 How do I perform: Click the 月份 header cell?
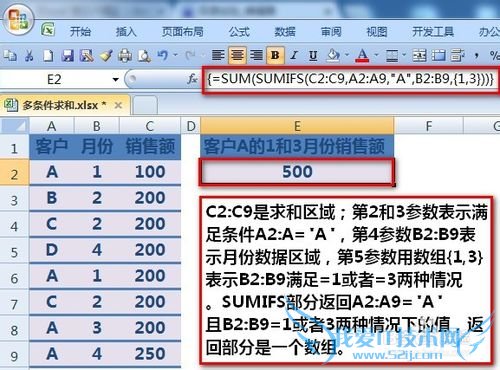tap(97, 147)
